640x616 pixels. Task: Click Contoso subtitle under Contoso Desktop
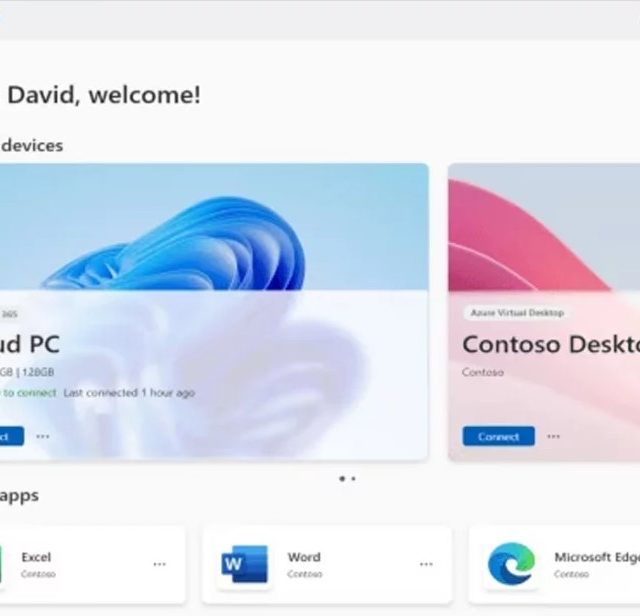point(483,372)
